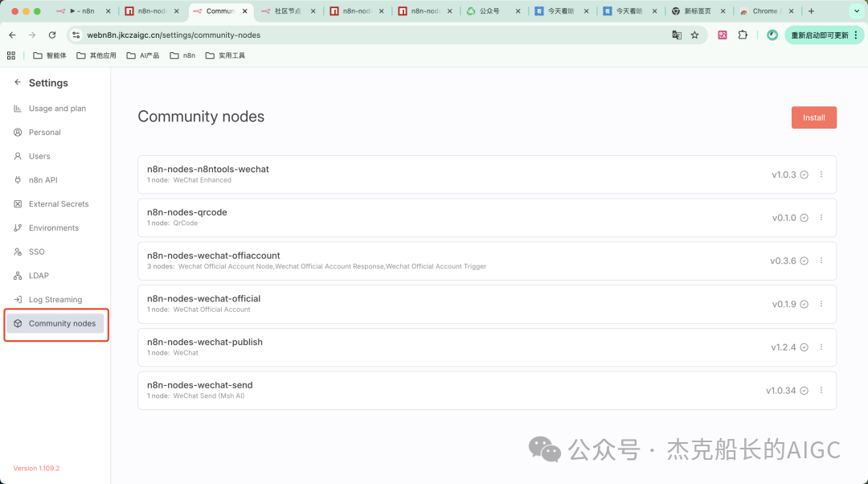Open Log Streaming settings

[55, 300]
